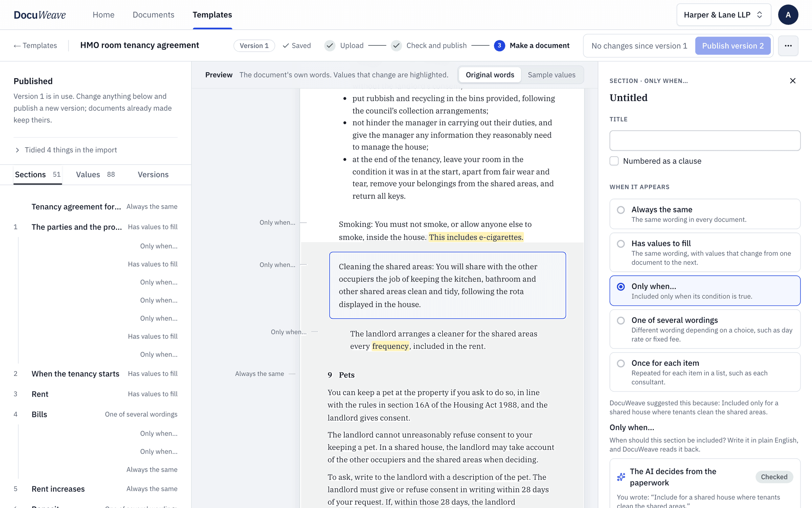Switch to the Sections tab
812x508 pixels.
point(38,174)
